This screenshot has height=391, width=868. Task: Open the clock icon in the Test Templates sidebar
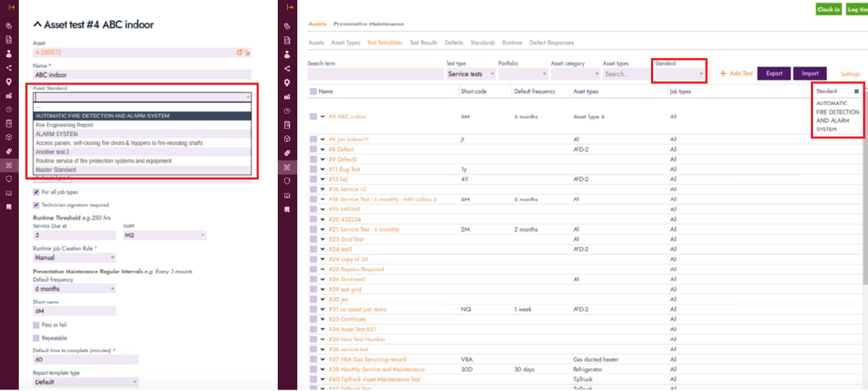coord(289,111)
